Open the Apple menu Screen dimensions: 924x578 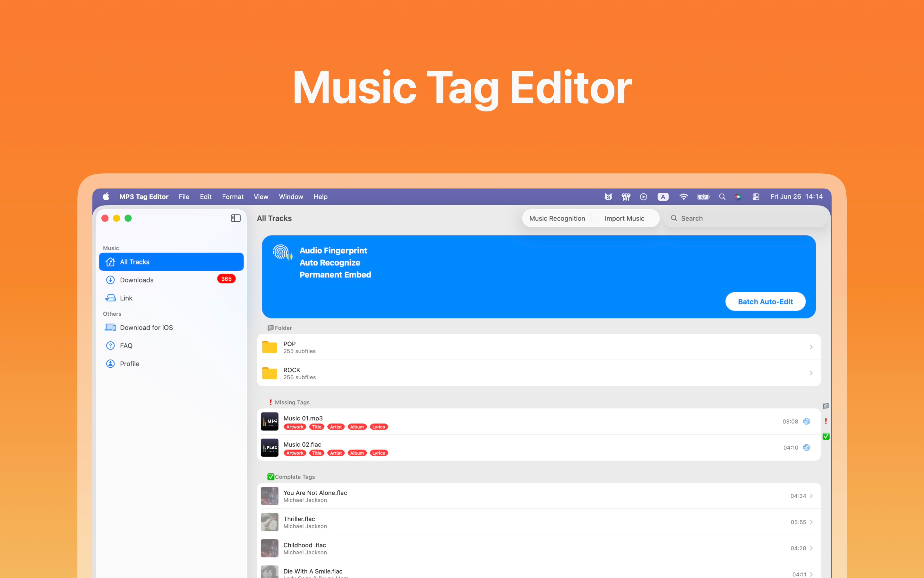[106, 197]
